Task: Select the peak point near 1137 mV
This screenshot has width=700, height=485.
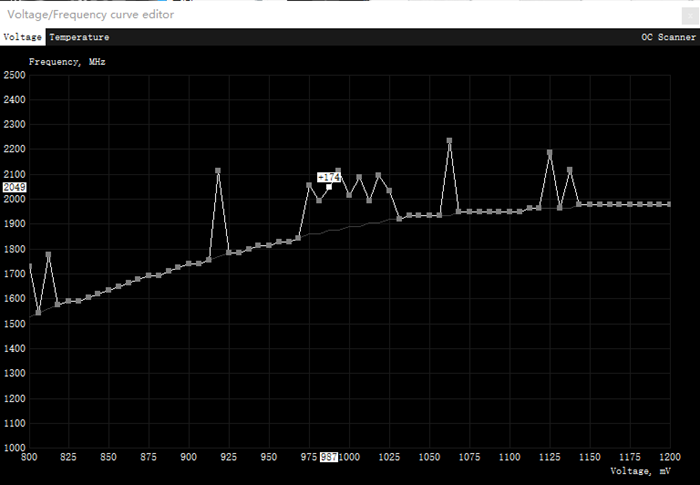Action: point(570,170)
